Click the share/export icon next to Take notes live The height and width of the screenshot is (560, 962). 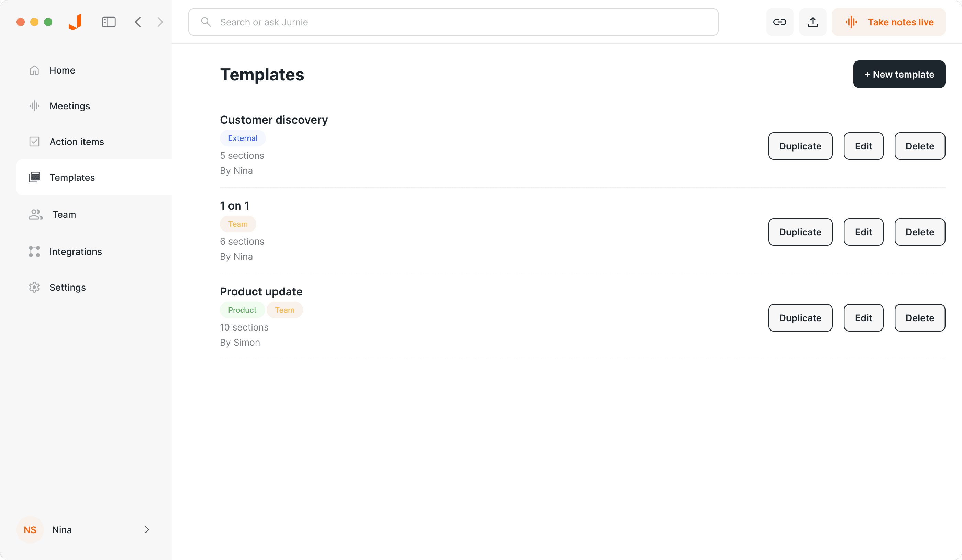coord(813,22)
